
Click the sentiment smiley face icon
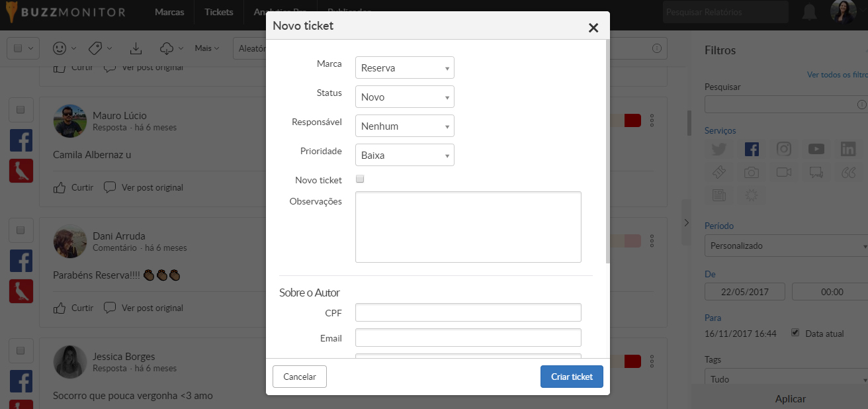(x=60, y=48)
